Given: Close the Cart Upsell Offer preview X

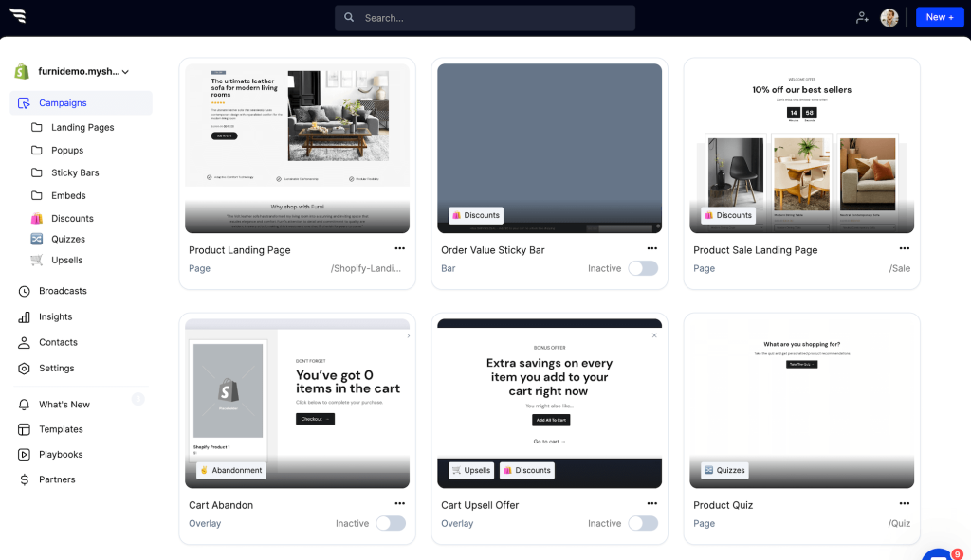Looking at the screenshot, I should (654, 335).
